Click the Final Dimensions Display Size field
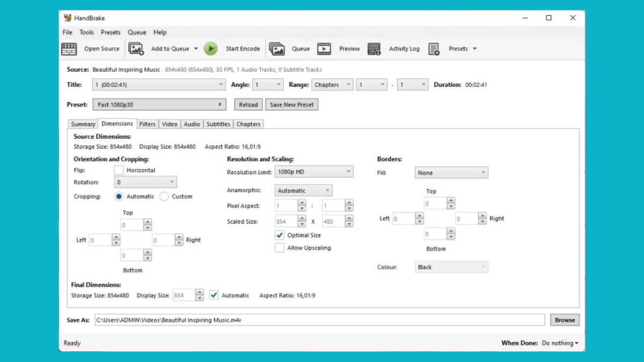This screenshot has height=362, width=644. click(184, 295)
